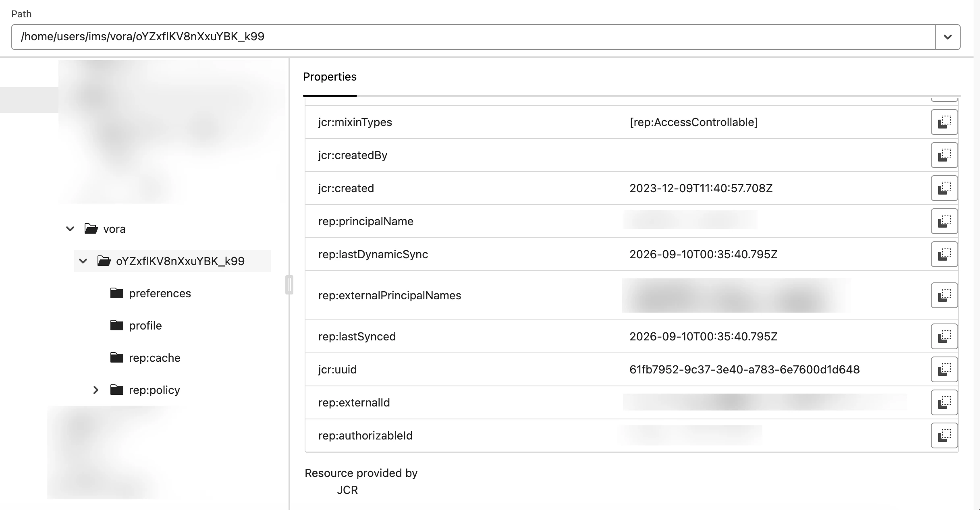Copy the rep:authorizableId value
The image size is (980, 510).
(944, 435)
